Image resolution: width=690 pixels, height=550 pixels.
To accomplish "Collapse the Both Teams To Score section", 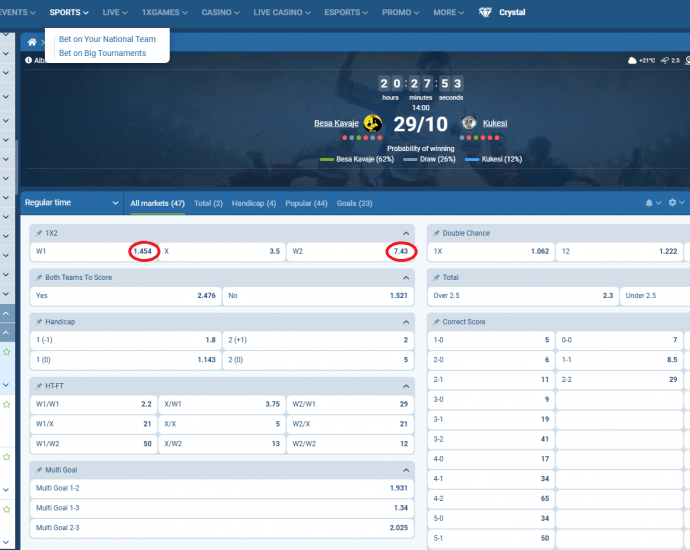I will tap(406, 278).
